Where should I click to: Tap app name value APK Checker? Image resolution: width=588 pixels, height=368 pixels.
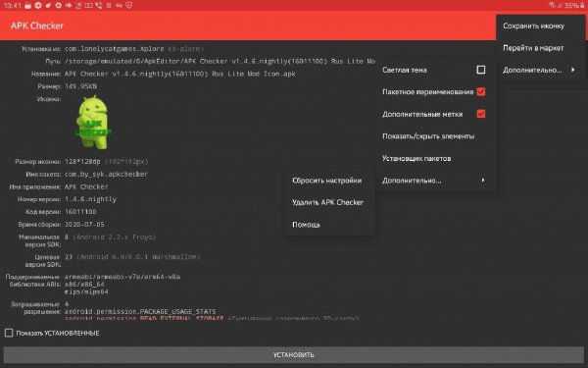[86, 187]
